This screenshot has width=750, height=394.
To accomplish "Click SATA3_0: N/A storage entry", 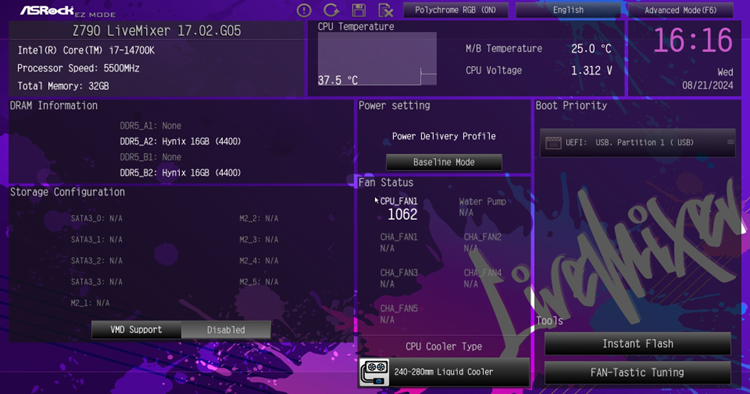I will [x=97, y=219].
